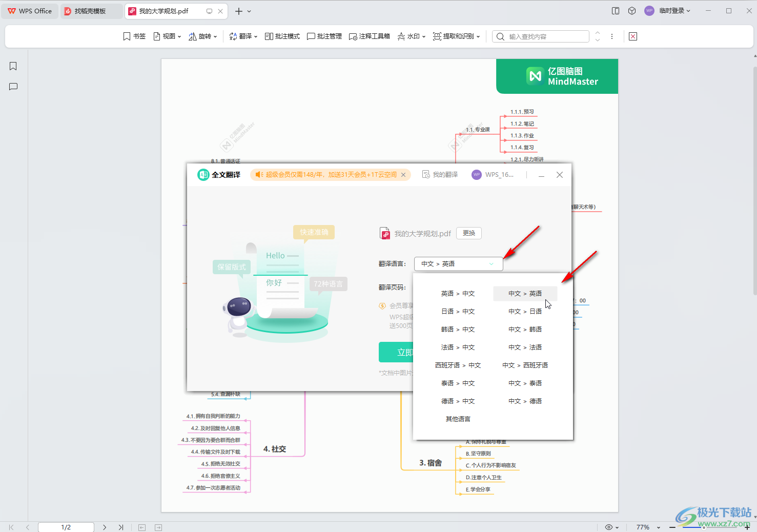Viewport: 757px width, 532px height.
Task: Open the toolbar more options icon
Action: (612, 36)
